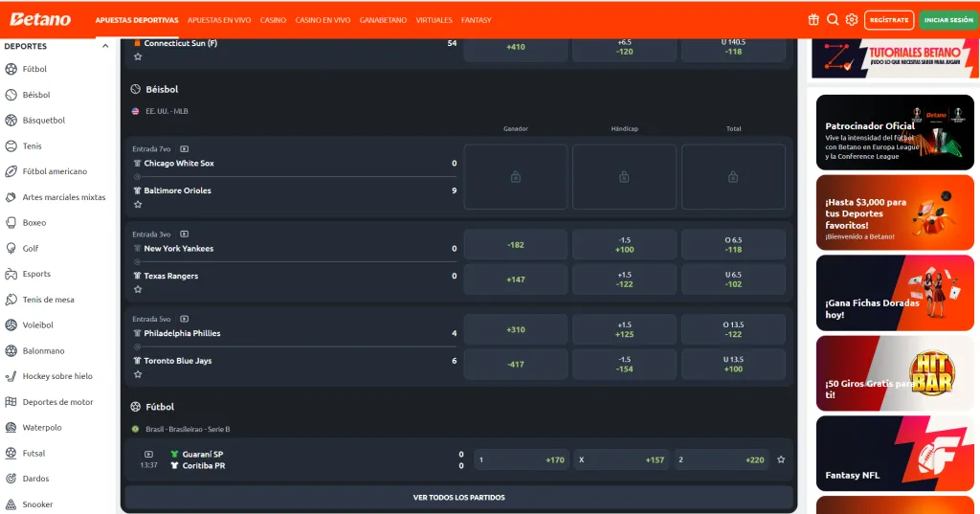Click the Esports icon in sidebar
The width and height of the screenshot is (980, 514).
click(x=11, y=274)
